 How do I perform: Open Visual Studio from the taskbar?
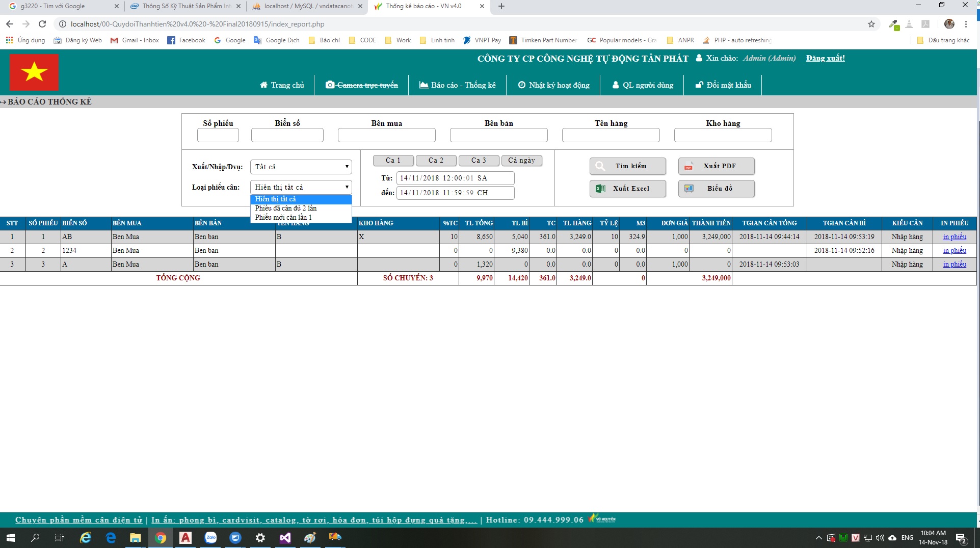285,538
